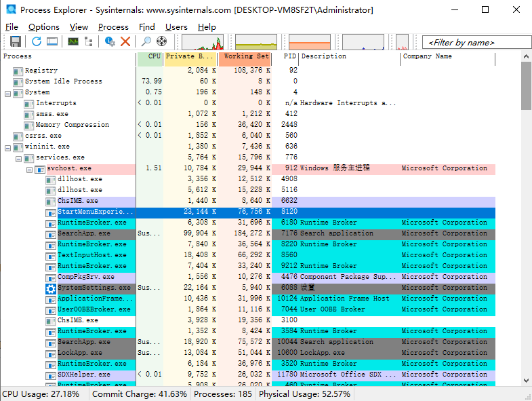Sort by the Working Set column header
The width and height of the screenshot is (532, 401).
coord(244,56)
